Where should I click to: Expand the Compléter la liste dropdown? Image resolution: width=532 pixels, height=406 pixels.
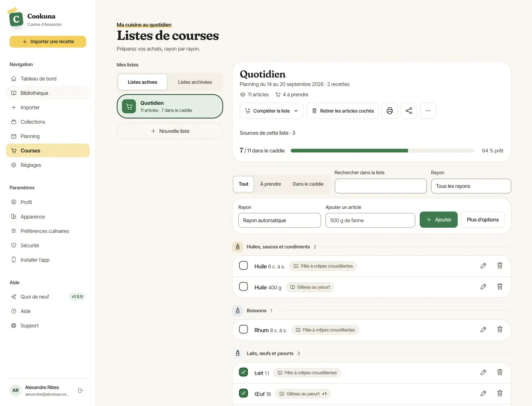coord(272,111)
